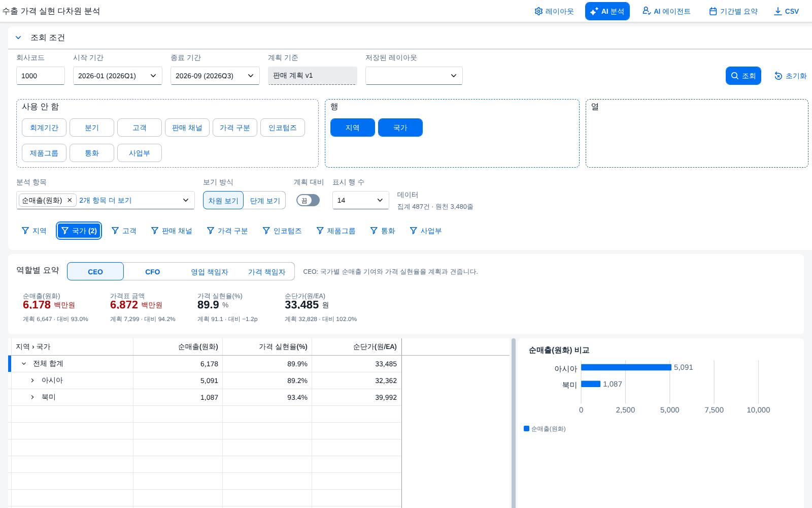Open 기간별 요약 calendar view
The height and width of the screenshot is (508, 812).
click(x=733, y=11)
